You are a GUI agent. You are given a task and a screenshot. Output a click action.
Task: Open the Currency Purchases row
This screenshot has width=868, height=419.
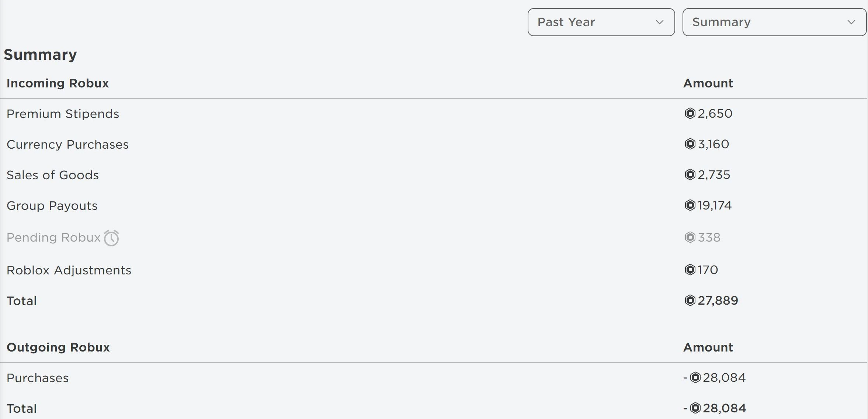click(x=67, y=145)
